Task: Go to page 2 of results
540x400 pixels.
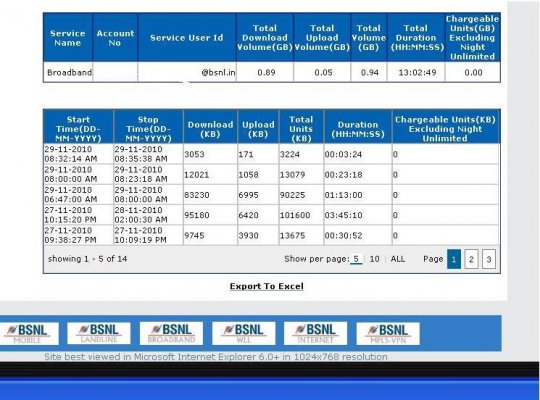Action: pos(471,259)
